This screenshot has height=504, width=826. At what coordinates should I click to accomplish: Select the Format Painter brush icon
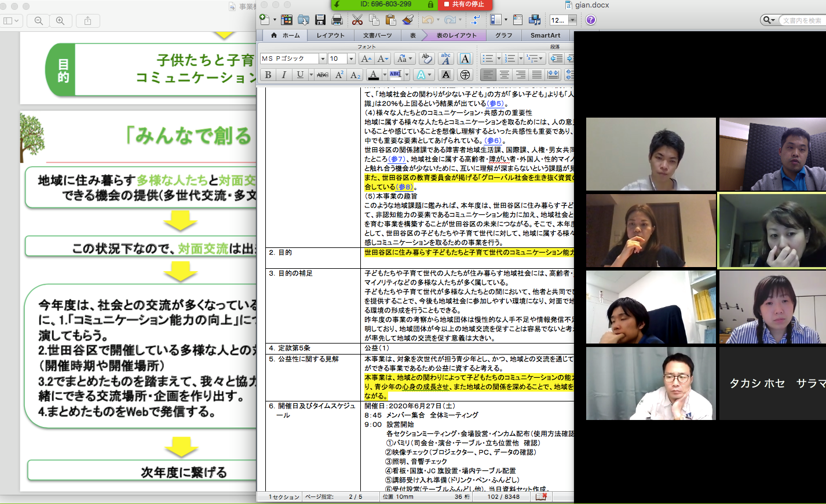point(408,20)
